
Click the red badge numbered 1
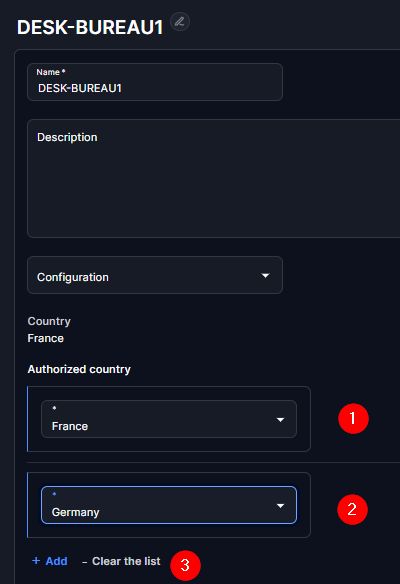point(353,418)
